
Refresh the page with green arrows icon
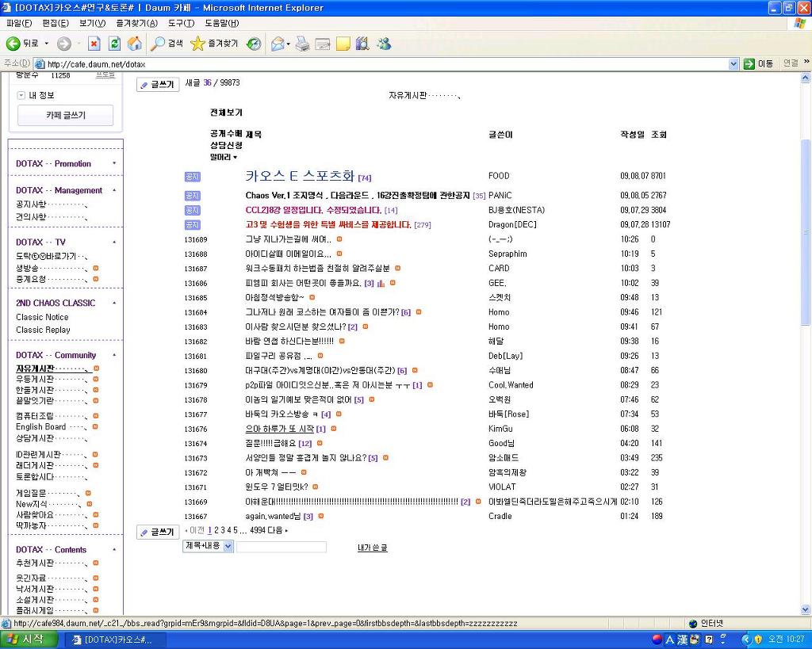click(x=114, y=44)
